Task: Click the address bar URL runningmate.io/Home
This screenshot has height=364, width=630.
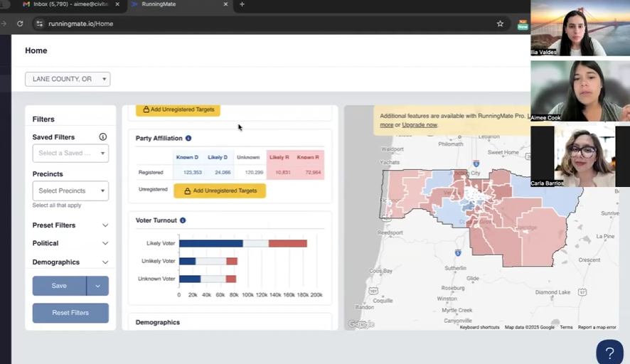Action: click(81, 23)
